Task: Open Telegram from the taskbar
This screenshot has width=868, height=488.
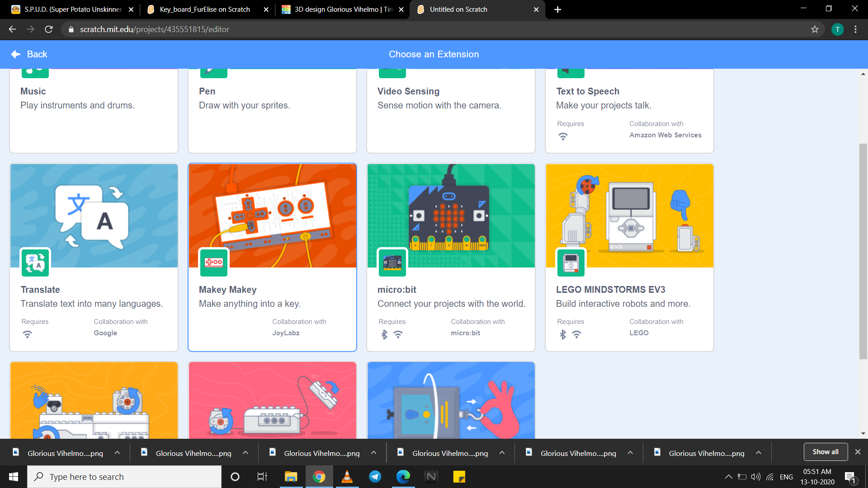Action: tap(375, 477)
